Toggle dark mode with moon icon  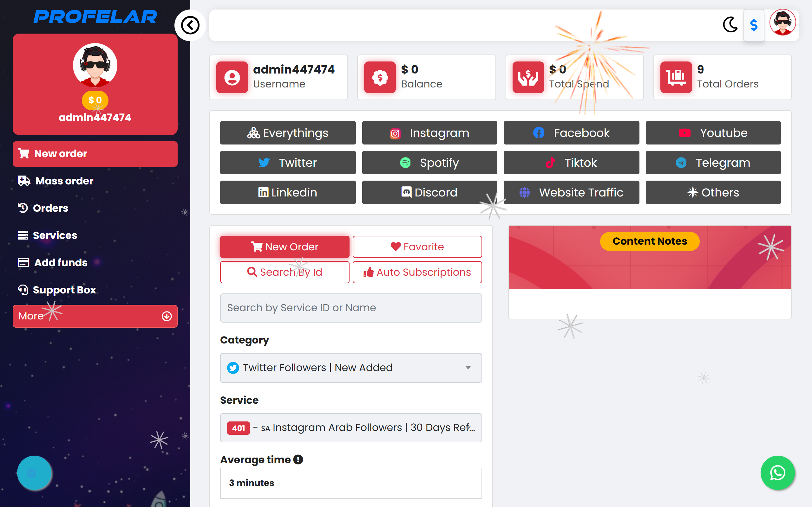pos(730,25)
